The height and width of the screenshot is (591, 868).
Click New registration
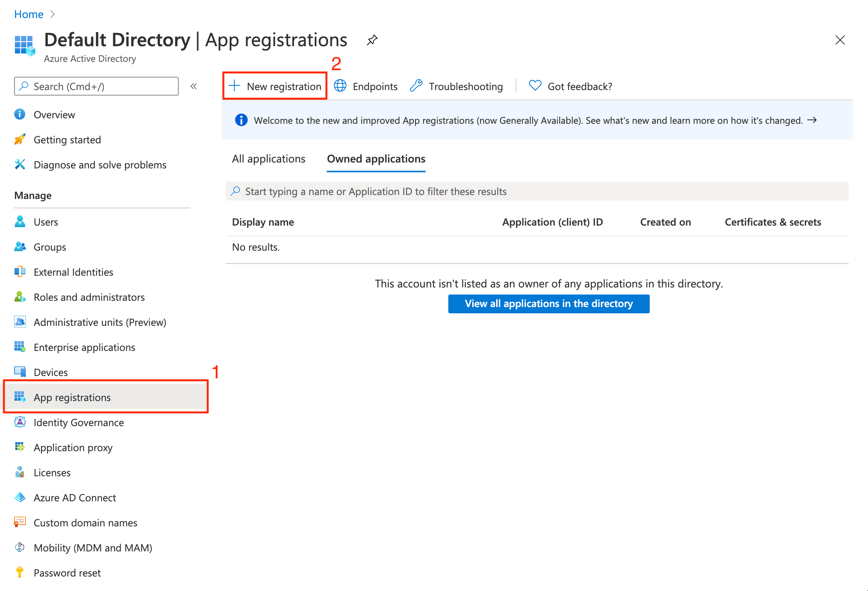(x=275, y=86)
